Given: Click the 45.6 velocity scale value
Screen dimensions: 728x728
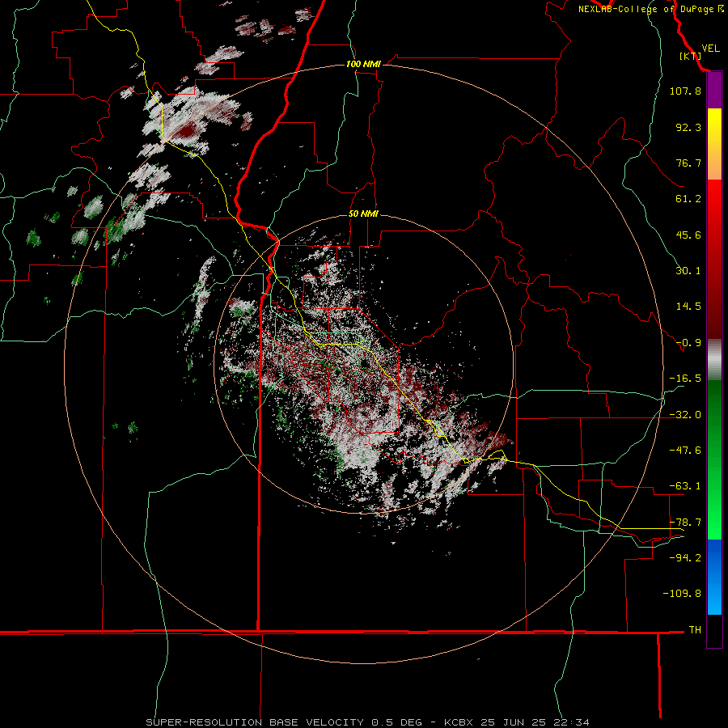Looking at the screenshot, I should 688,235.
